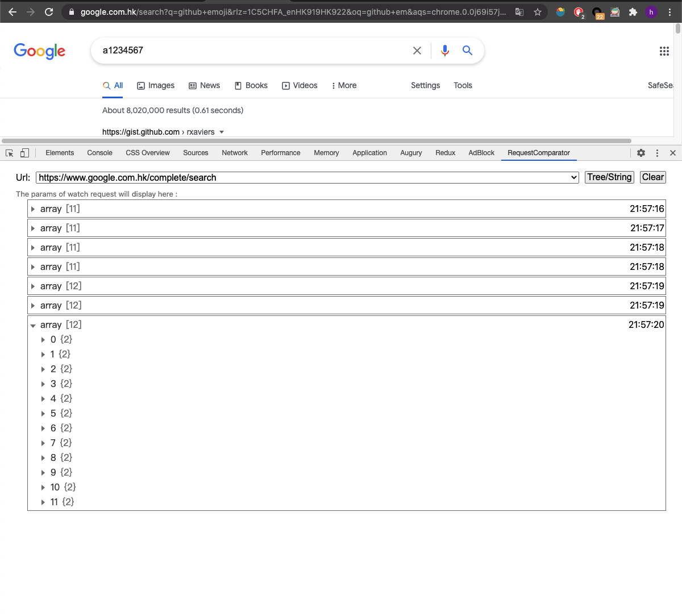Go to Google homepage via logo
682x616 pixels.
tap(40, 51)
